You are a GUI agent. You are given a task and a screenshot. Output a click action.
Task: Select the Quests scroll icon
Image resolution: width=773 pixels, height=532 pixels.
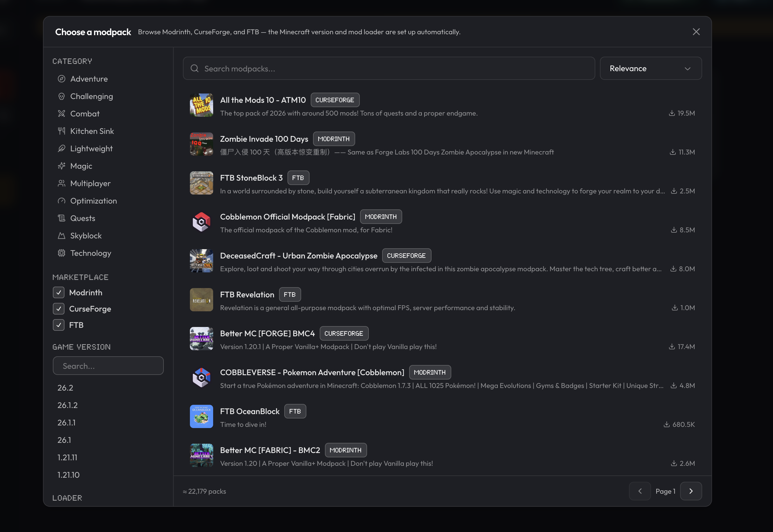61,218
